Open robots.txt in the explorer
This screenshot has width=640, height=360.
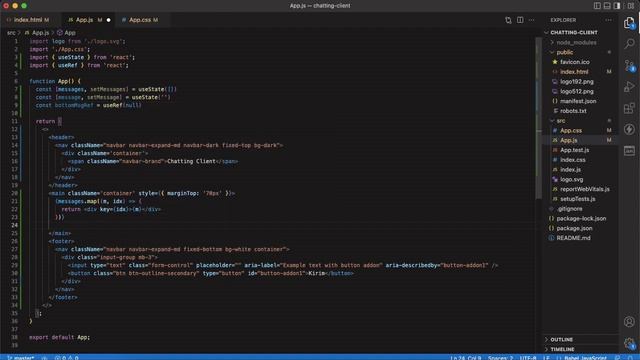tap(573, 111)
